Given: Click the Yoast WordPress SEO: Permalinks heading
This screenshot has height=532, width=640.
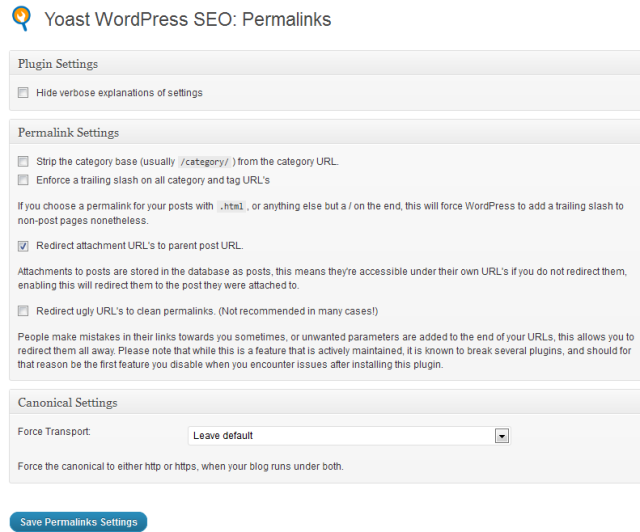Looking at the screenshot, I should pyautogui.click(x=188, y=19).
